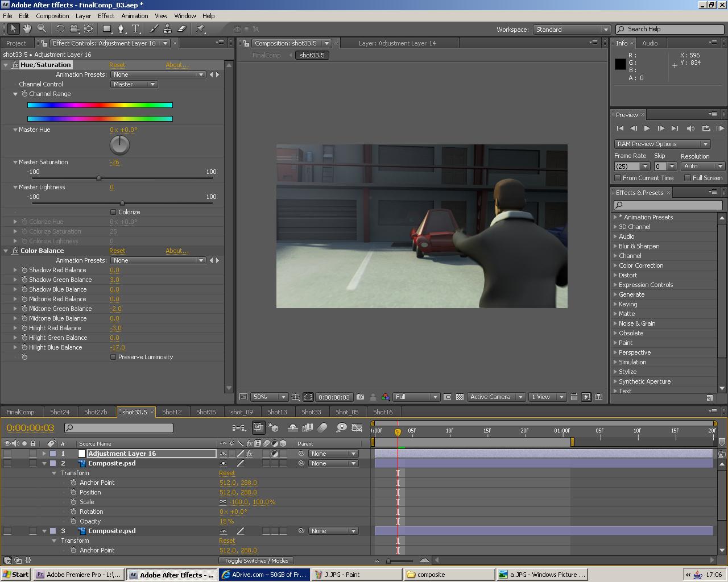Check the Full Screen option
The image size is (728, 582).
[x=688, y=178]
